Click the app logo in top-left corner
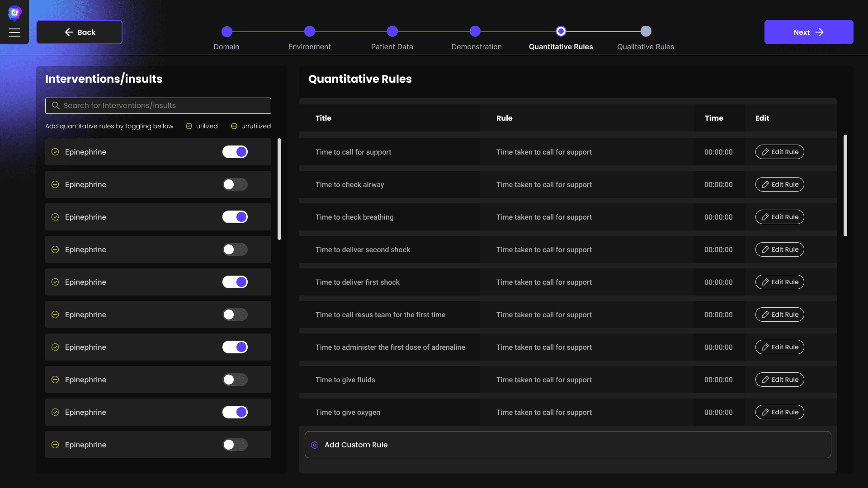The height and width of the screenshot is (488, 868). pos(14,13)
